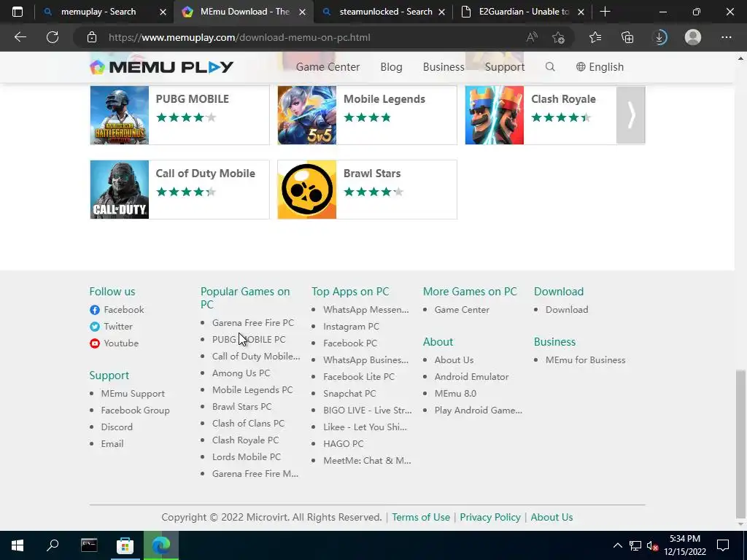The image size is (747, 560).
Task: Open the Lords Mobile PC link
Action: (x=247, y=457)
